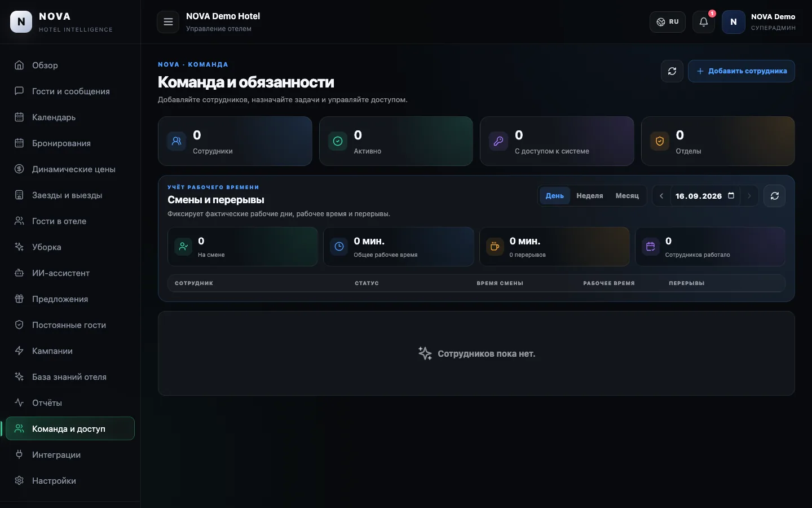Image resolution: width=812 pixels, height=508 pixels.
Task: Click the coffee cup breaks icon
Action: point(495,247)
